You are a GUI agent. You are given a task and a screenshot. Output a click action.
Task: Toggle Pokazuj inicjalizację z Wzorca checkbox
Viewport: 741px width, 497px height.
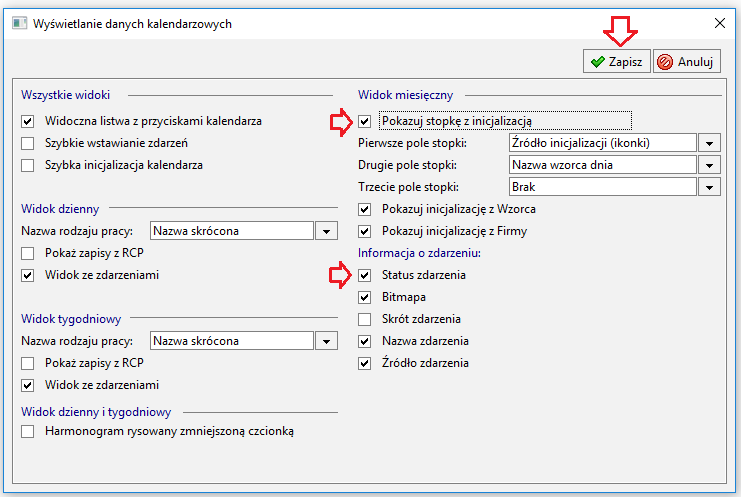click(x=364, y=209)
